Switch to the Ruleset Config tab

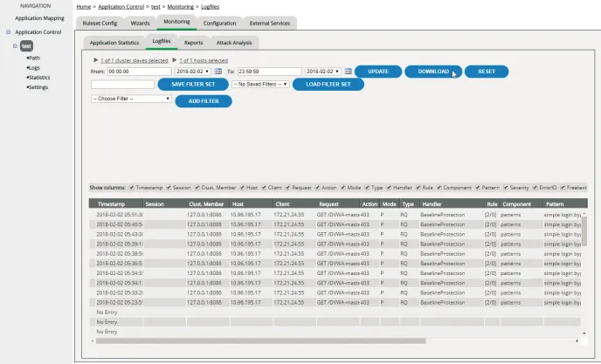(100, 23)
